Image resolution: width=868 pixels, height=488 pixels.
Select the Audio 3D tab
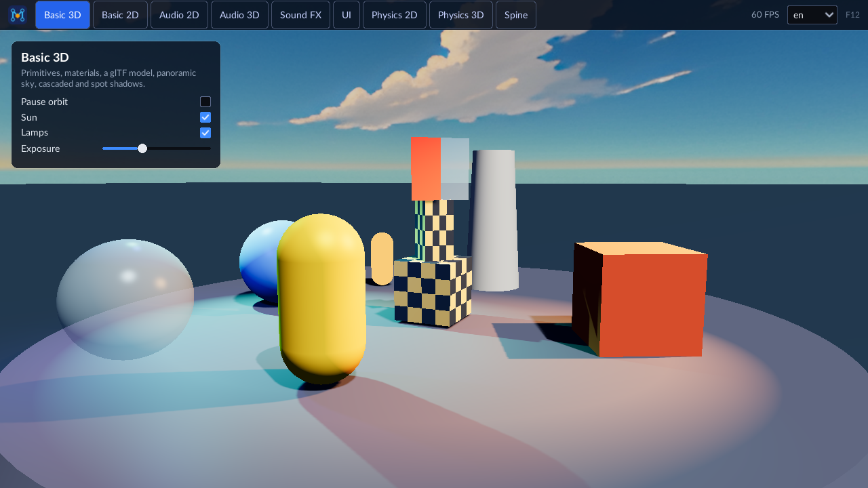239,15
